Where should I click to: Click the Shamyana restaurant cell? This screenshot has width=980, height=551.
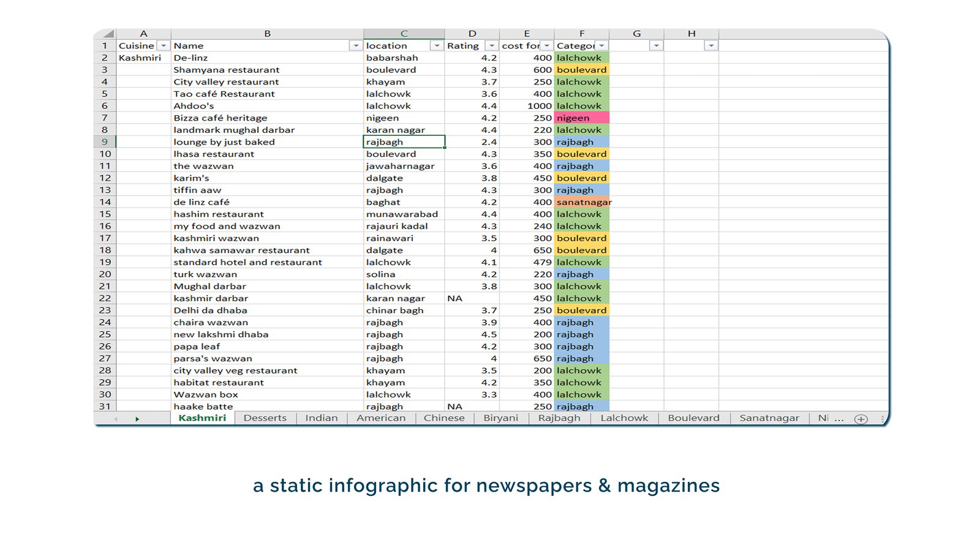tap(267, 70)
